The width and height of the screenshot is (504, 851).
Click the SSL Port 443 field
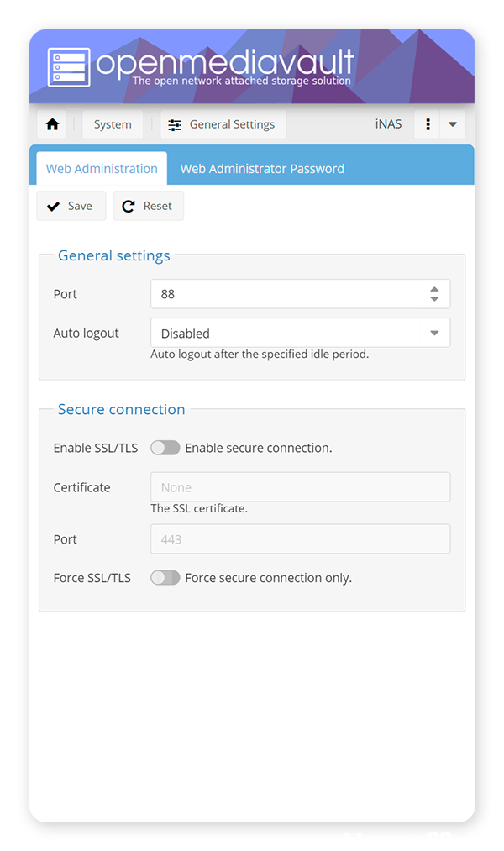click(x=300, y=539)
